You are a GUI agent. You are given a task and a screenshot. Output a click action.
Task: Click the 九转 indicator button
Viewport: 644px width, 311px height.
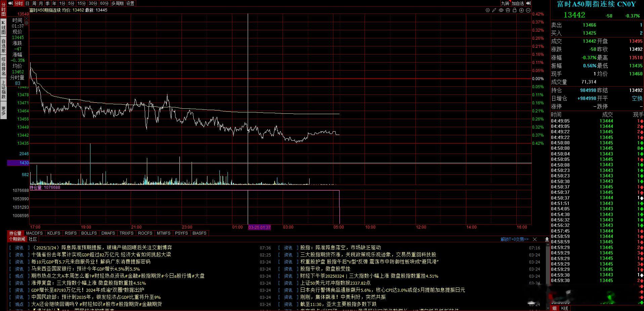(x=505, y=3)
